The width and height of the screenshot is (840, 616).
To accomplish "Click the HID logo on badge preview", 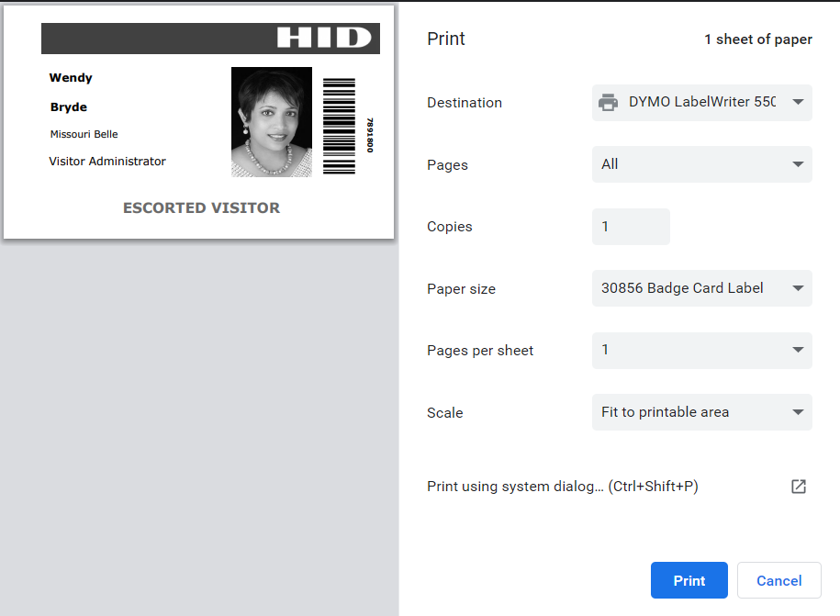I will coord(323,38).
